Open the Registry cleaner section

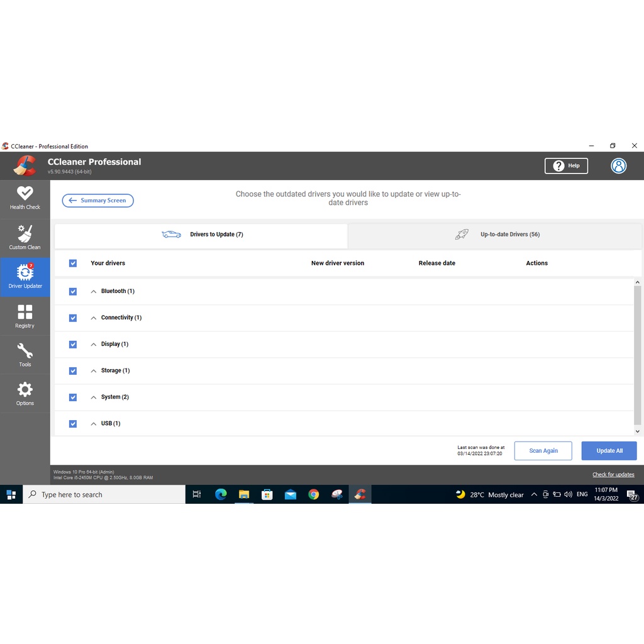[25, 316]
